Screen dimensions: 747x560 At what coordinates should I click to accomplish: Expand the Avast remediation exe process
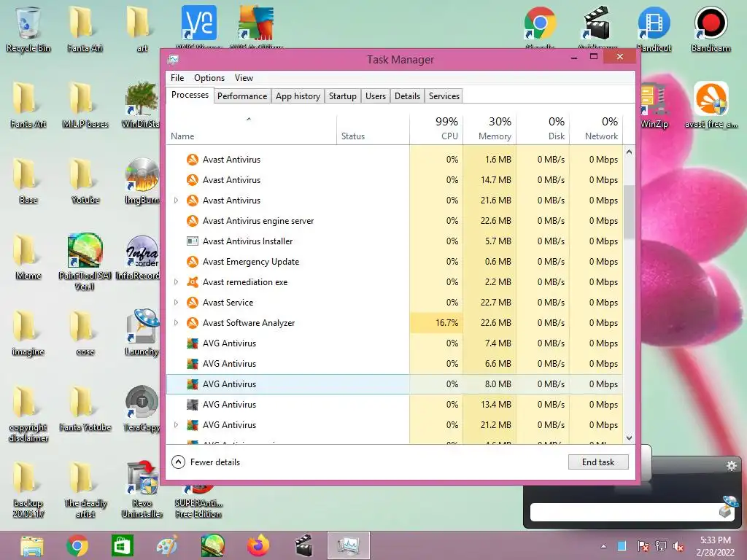pyautogui.click(x=176, y=282)
